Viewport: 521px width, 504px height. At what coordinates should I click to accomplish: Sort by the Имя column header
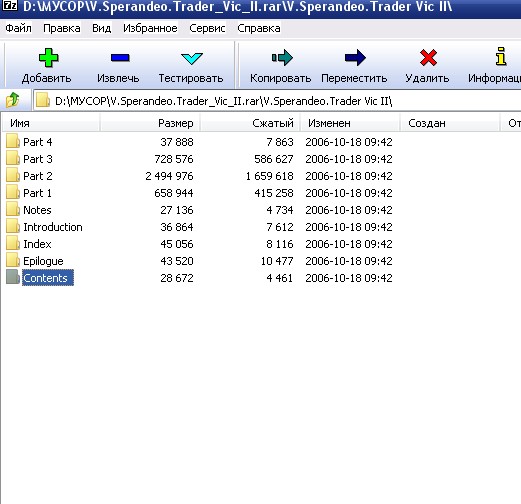click(51, 123)
